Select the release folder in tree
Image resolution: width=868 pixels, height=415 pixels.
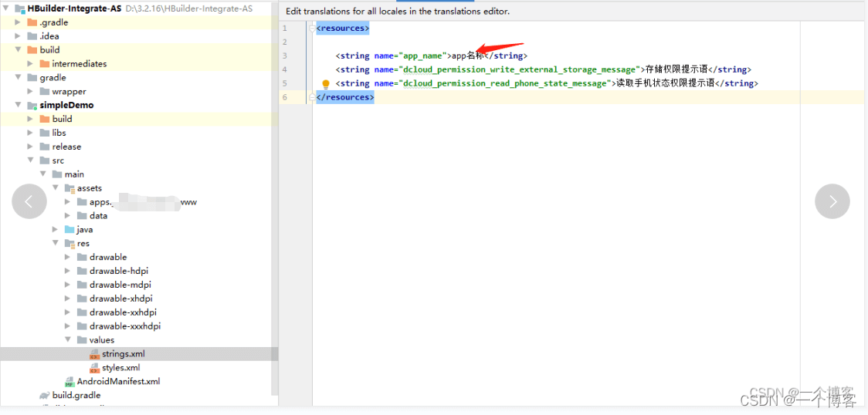(66, 147)
